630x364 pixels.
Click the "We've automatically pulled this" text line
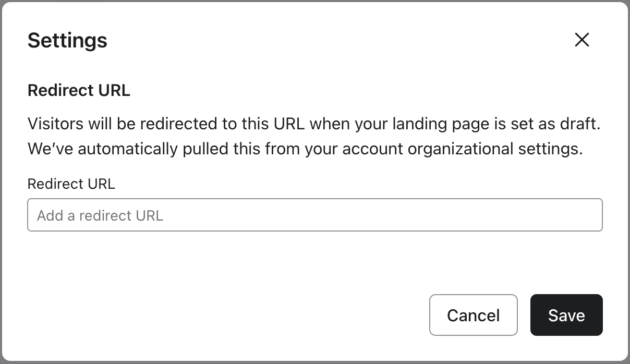tap(305, 149)
